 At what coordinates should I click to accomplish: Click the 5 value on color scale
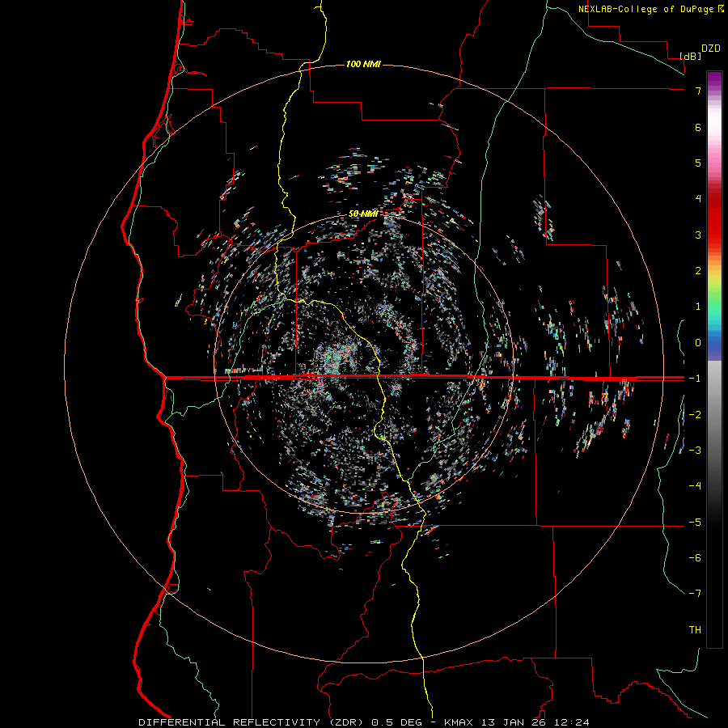[698, 163]
